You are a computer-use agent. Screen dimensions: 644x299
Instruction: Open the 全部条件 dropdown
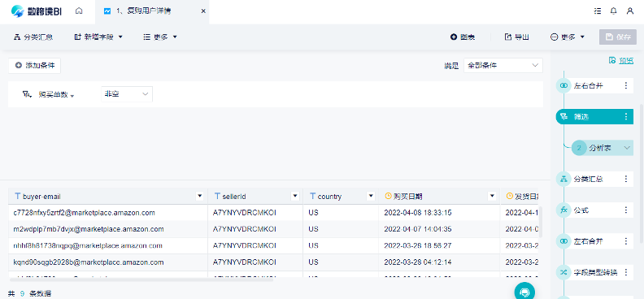503,65
